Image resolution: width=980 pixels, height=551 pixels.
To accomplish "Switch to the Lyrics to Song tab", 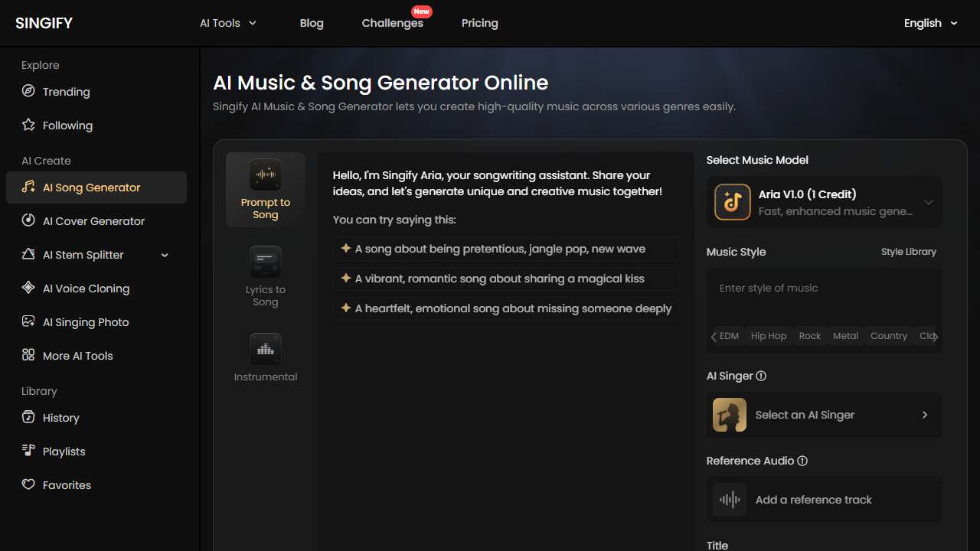I will click(266, 277).
